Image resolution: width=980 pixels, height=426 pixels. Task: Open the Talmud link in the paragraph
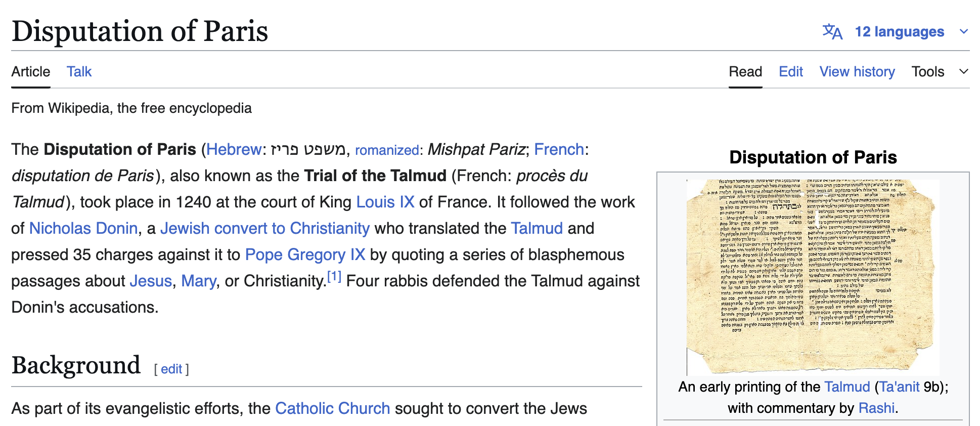coord(537,228)
